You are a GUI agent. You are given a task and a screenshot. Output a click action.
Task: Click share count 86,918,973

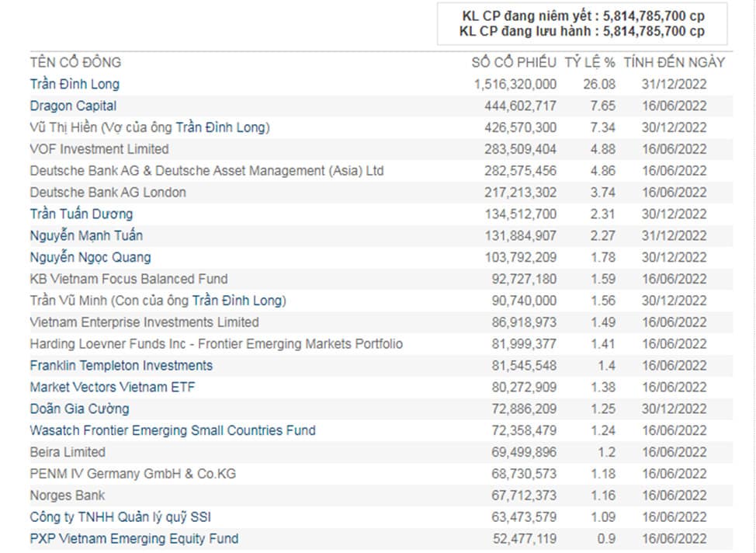point(524,322)
